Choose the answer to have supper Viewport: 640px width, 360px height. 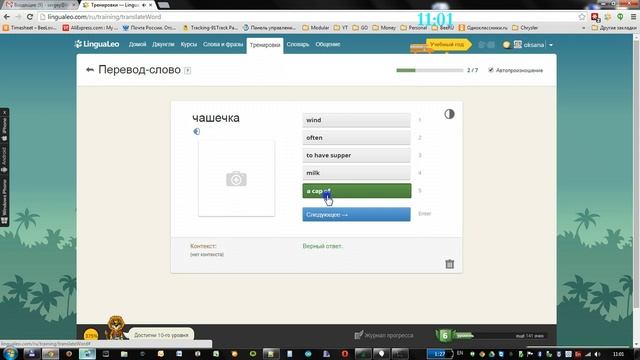coord(356,155)
